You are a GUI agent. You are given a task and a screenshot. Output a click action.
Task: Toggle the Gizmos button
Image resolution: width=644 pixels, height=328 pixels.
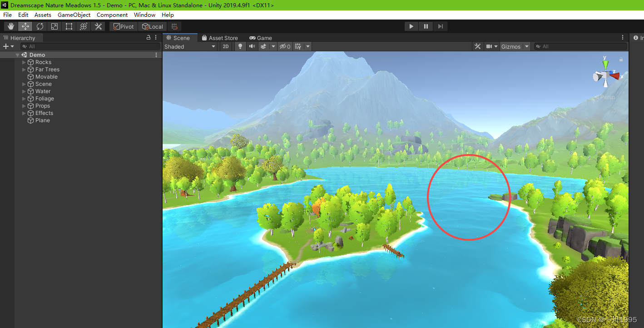(x=511, y=46)
